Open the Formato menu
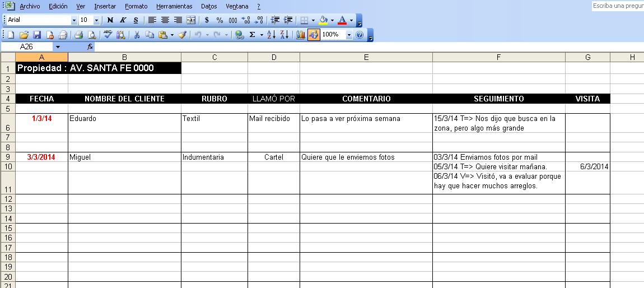Viewport: 644px width, 288px height. 136,6
